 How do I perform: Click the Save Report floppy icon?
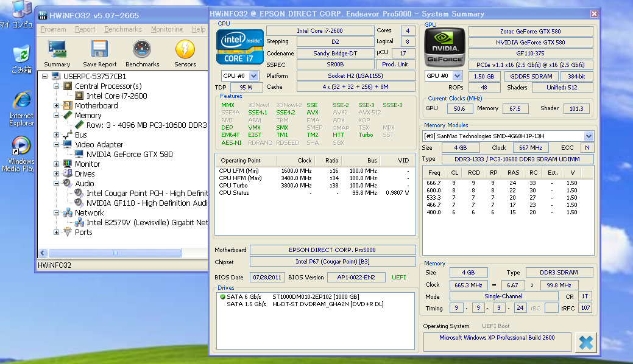point(99,54)
